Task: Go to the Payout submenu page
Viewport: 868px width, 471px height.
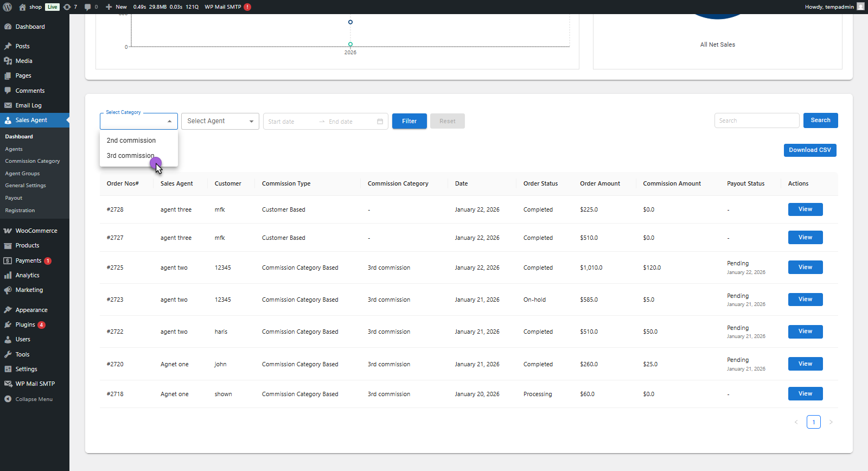Action: click(14, 198)
